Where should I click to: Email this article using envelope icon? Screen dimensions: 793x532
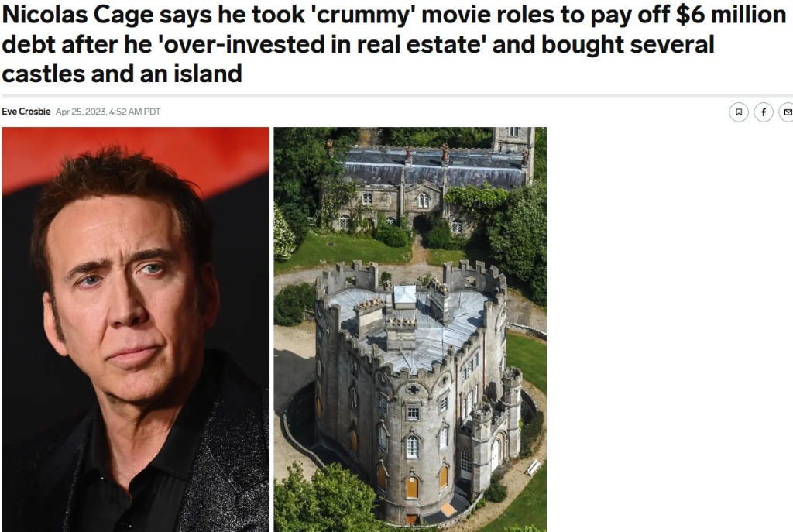[x=787, y=112]
